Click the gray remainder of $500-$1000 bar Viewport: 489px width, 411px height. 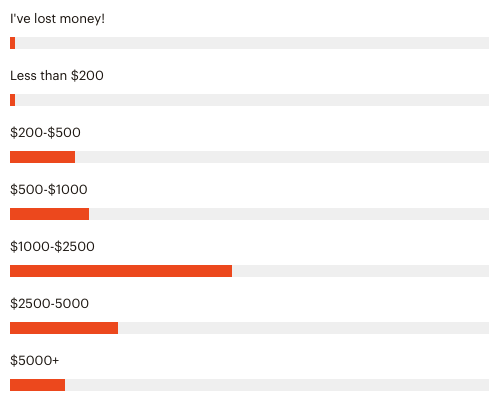[x=289, y=214]
